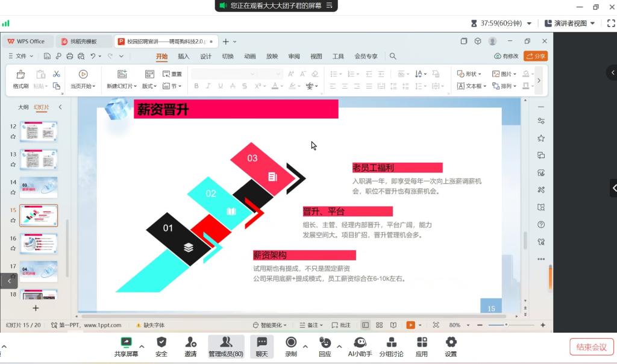Click the 结束会议 end meeting button
This screenshot has height=364, width=617.
590,347
